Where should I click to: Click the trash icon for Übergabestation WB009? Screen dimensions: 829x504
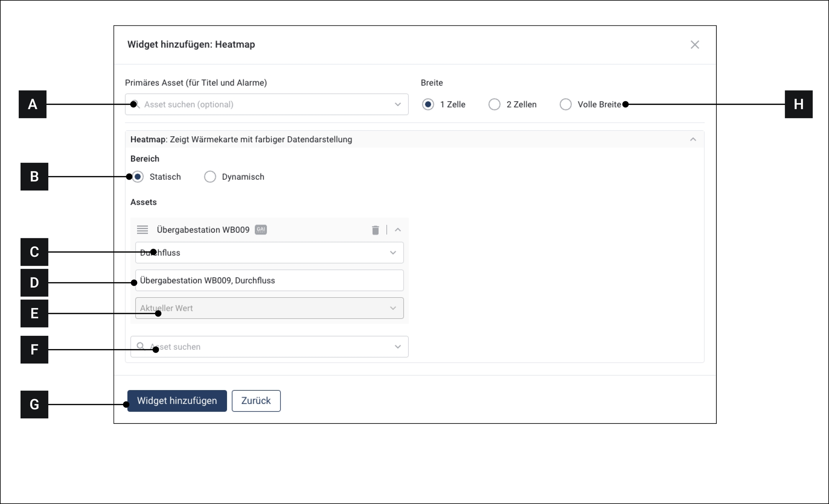[375, 230]
